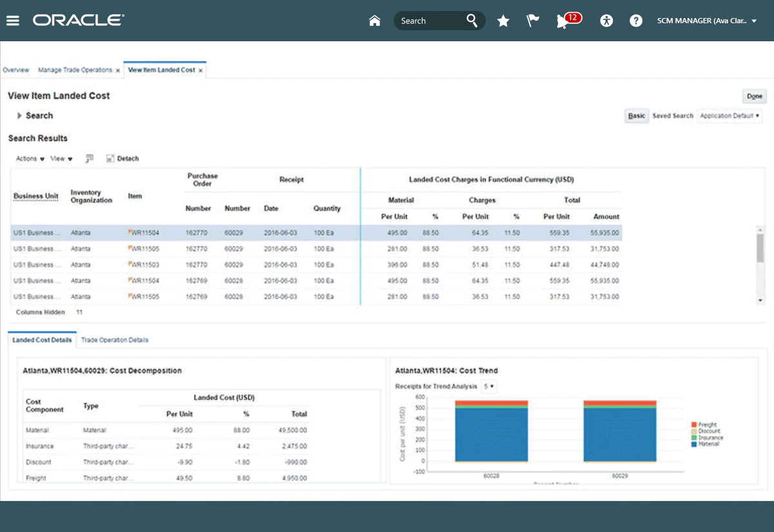
Task: Open Favorites star icon
Action: 503,21
